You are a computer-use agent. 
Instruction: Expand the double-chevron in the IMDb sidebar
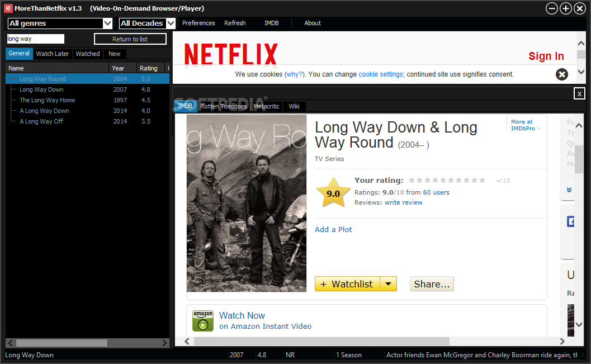point(569,190)
